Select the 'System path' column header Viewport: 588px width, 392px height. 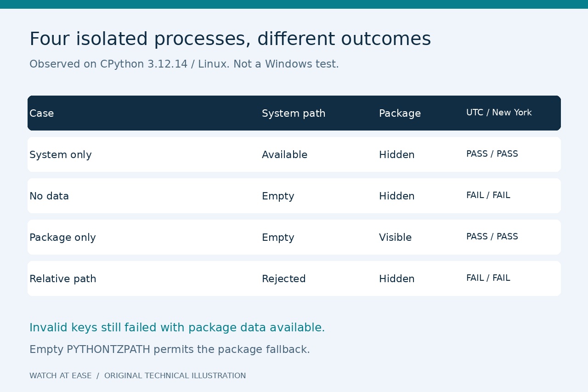(294, 114)
